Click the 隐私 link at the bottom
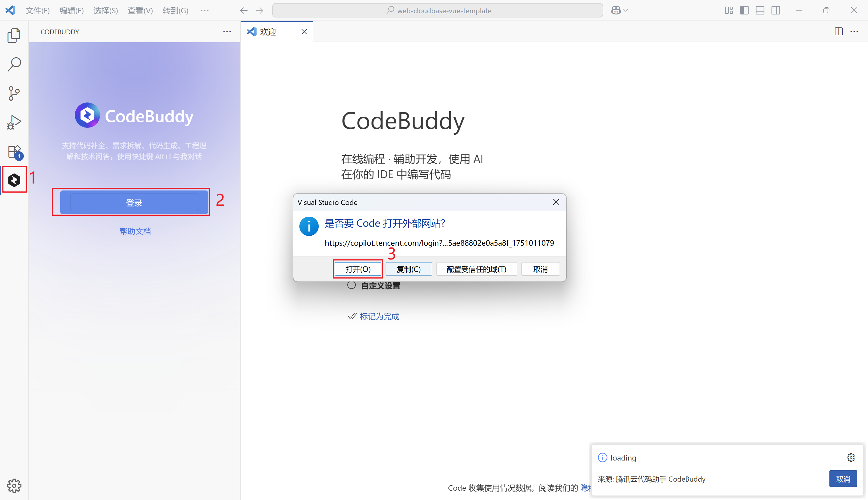This screenshot has height=500, width=868. click(586, 488)
